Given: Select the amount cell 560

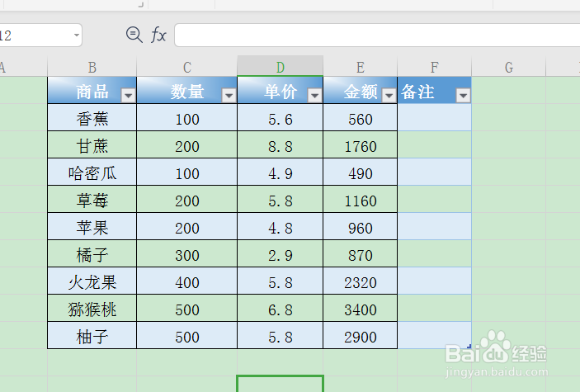Looking at the screenshot, I should pos(361,117).
